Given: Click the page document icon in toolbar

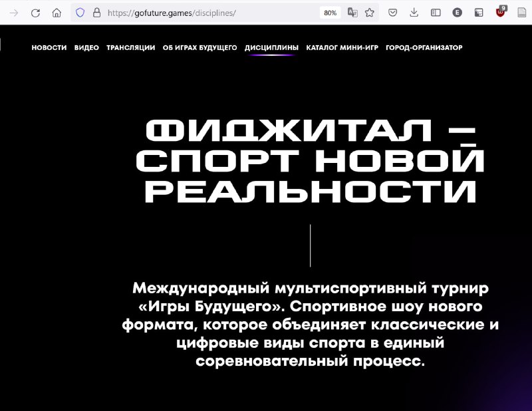Looking at the screenshot, I should (522, 13).
